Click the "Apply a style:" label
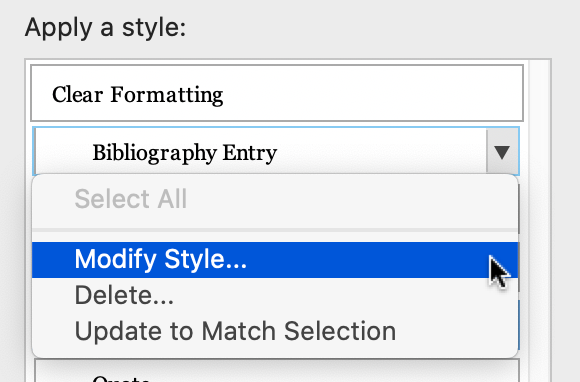580x382 pixels. point(105,28)
